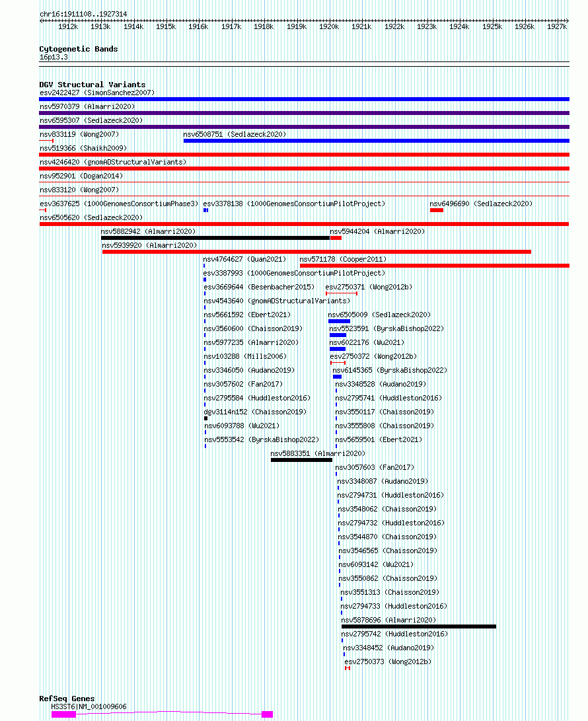Click the nsv952901 (Dogan2014) label
The height and width of the screenshot is (721, 588).
pos(81,176)
